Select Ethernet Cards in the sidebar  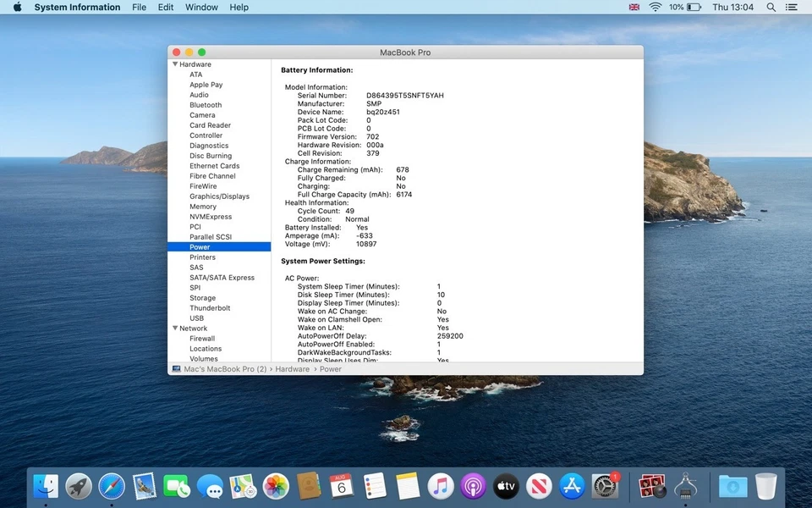[214, 166]
